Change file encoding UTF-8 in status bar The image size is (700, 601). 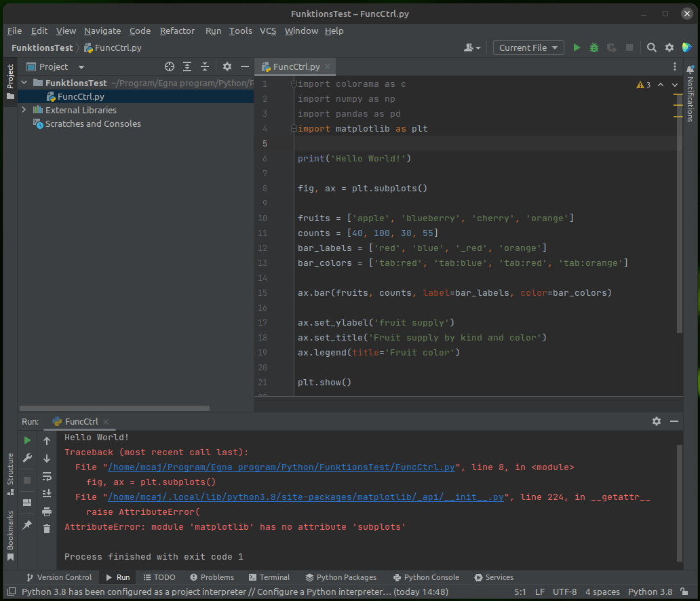pos(565,592)
